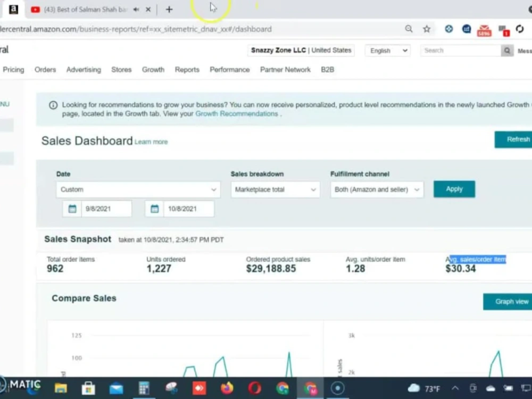Open the Growth menu

coord(153,70)
